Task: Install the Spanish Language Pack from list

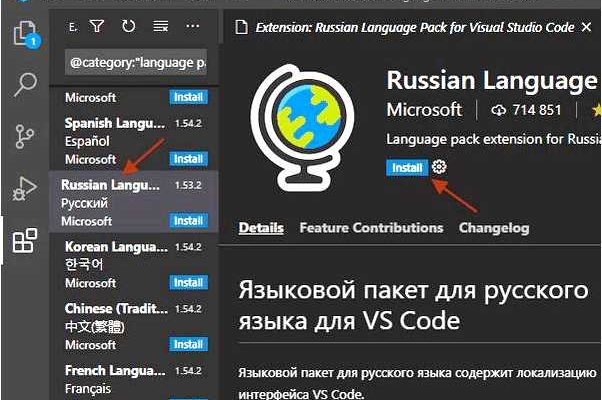Action: (x=189, y=159)
